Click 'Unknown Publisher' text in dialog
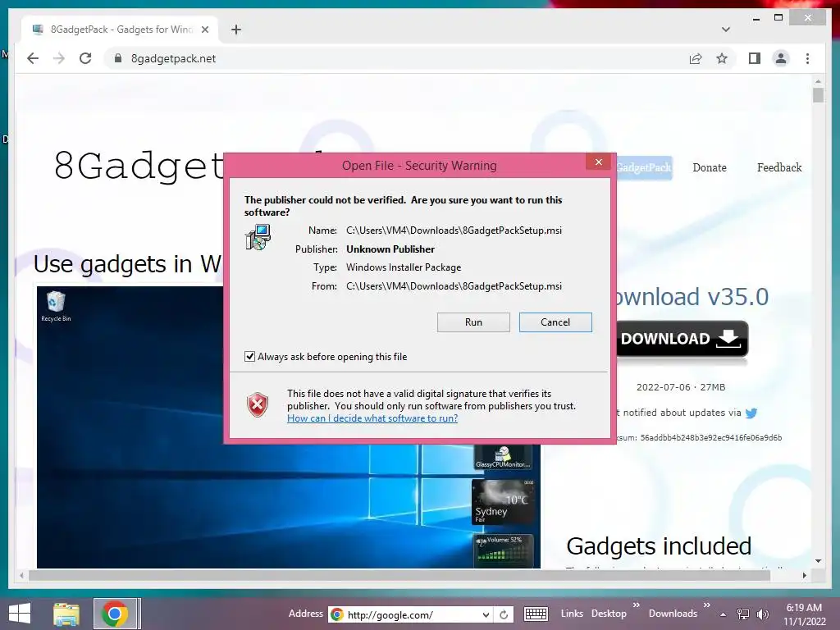The width and height of the screenshot is (840, 630). pyautogui.click(x=390, y=249)
